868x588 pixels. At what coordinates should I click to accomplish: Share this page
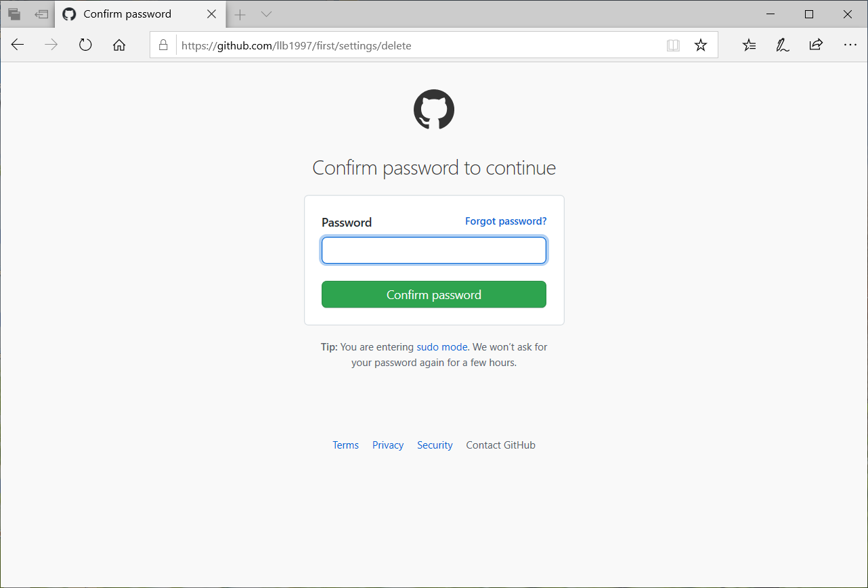816,45
